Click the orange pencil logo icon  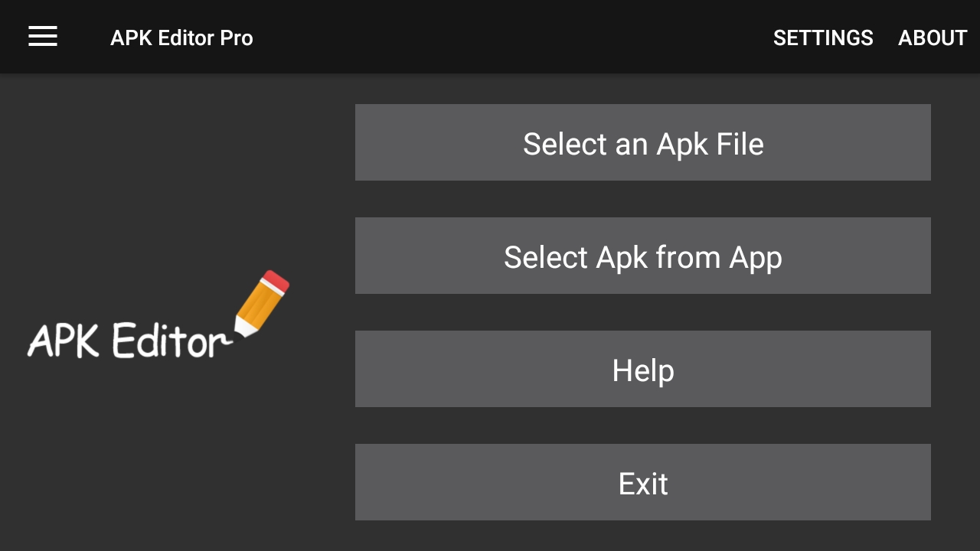pos(262,303)
